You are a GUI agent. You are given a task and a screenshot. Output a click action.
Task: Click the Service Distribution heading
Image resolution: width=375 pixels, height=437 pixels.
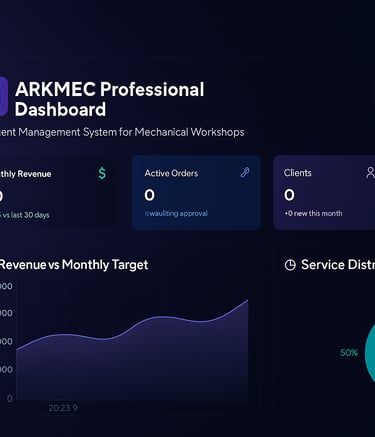[338, 265]
